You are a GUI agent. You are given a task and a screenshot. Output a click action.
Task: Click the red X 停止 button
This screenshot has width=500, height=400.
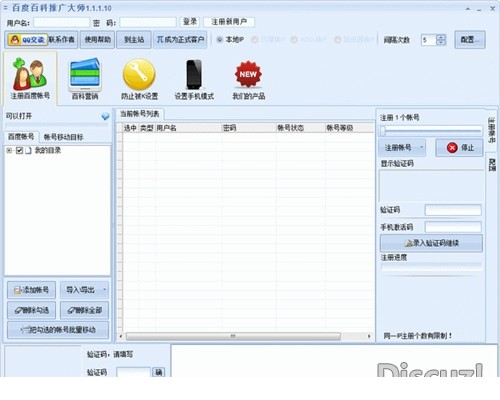tap(459, 148)
